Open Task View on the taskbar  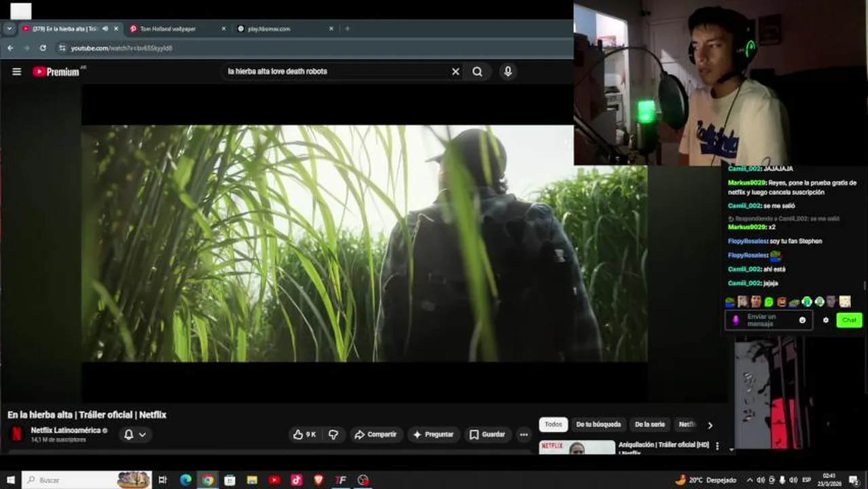pyautogui.click(x=162, y=480)
